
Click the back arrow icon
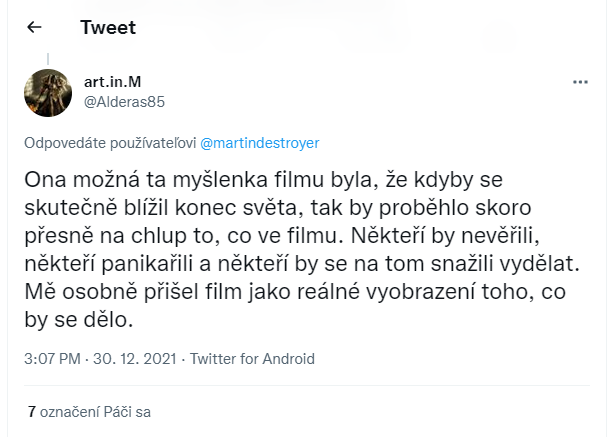tap(35, 28)
